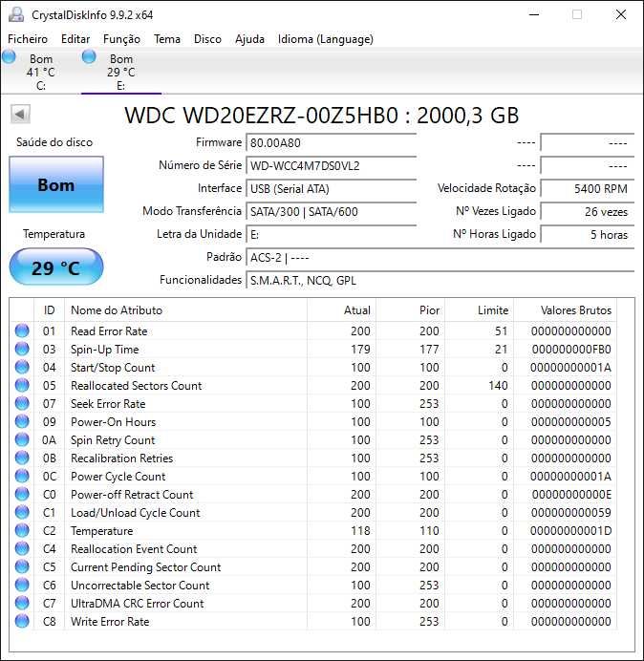Click the Pior column header

pyautogui.click(x=410, y=310)
